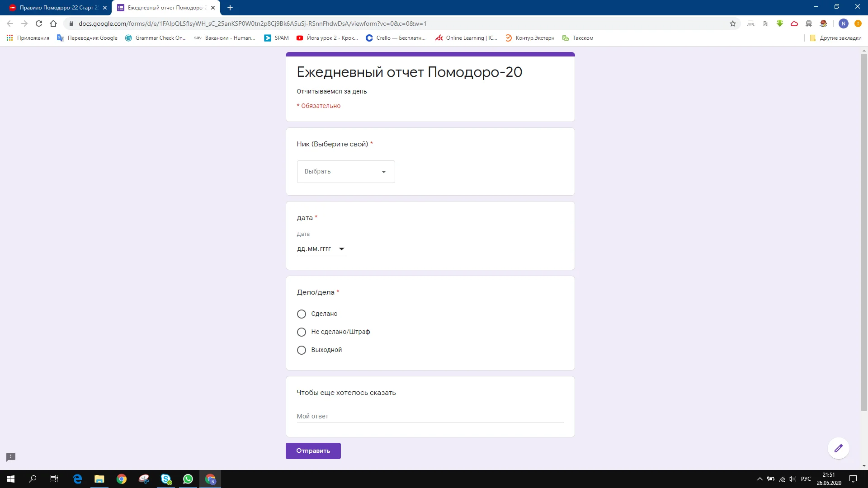Image resolution: width=868 pixels, height=488 pixels.
Task: Open the Выбрать nickname dropdown
Action: point(345,172)
